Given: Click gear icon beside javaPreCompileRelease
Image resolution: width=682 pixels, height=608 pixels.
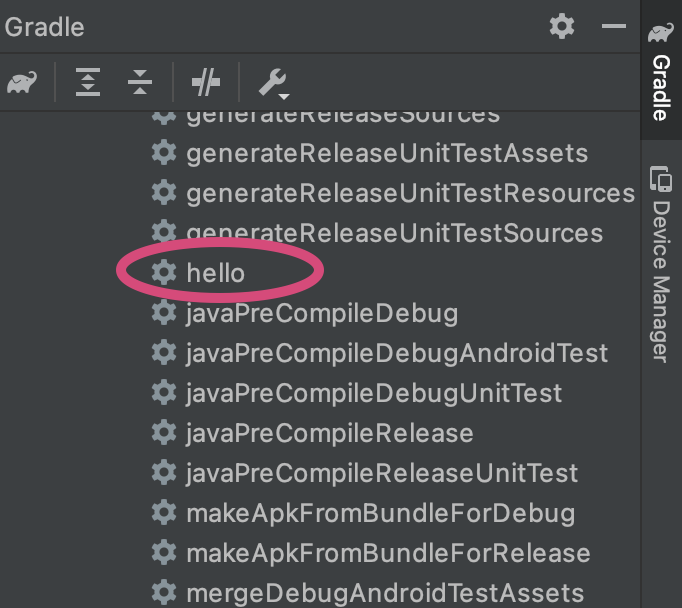Looking at the screenshot, I should click(163, 433).
